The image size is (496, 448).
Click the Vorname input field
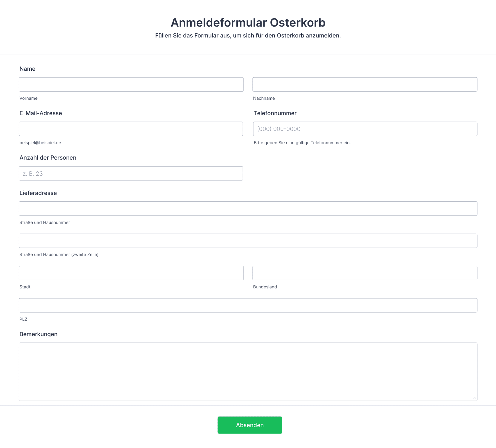click(131, 84)
